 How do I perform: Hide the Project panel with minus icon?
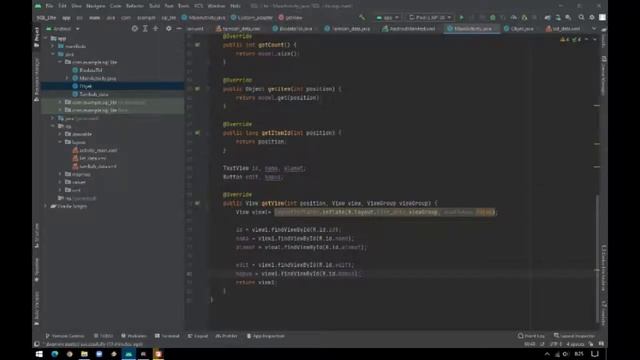pos(179,29)
